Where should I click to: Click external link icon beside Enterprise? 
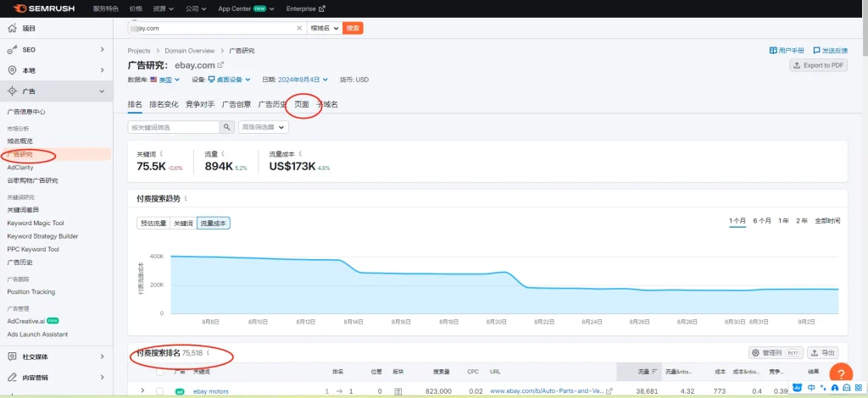[322, 8]
